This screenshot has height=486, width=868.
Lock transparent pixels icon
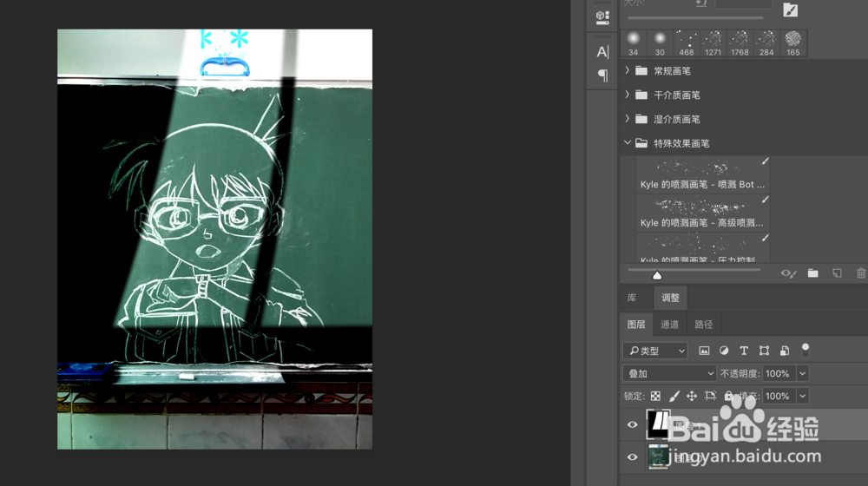pos(655,396)
